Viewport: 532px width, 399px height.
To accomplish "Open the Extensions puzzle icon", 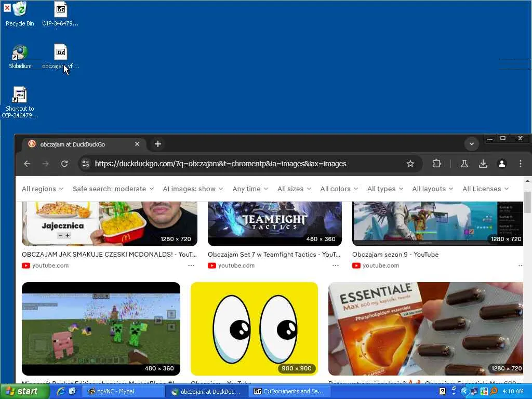I will [436, 164].
